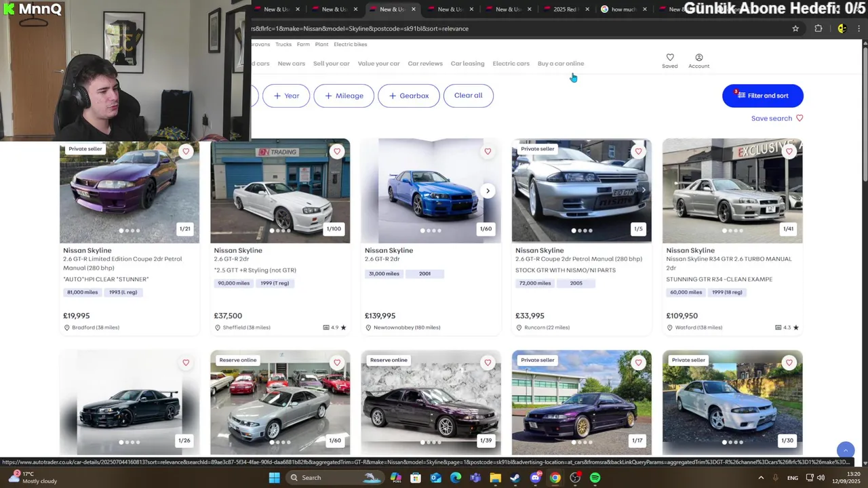Open Discord from taskbar
The width and height of the screenshot is (868, 488).
point(536,478)
